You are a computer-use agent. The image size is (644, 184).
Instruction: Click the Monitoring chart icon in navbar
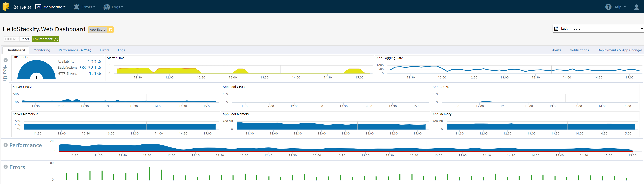38,7
